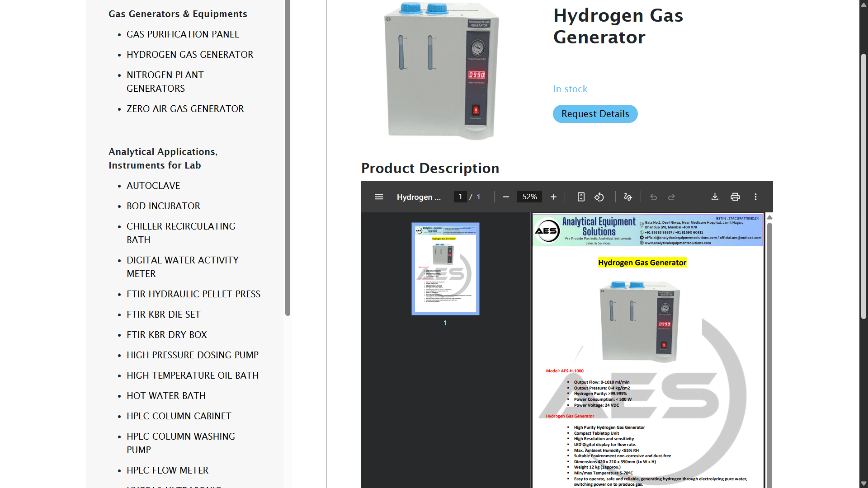Image resolution: width=868 pixels, height=488 pixels.
Task: Click the PDF page number input
Action: [x=460, y=197]
